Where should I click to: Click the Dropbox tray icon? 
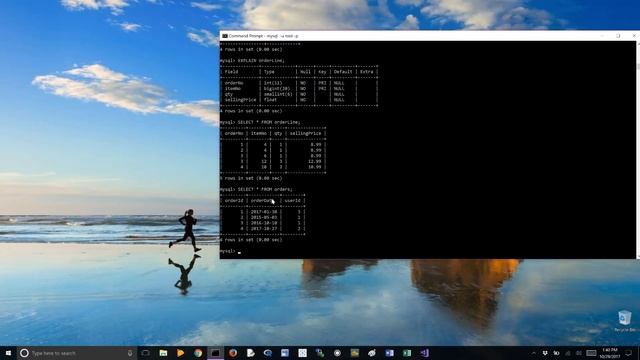(545, 353)
